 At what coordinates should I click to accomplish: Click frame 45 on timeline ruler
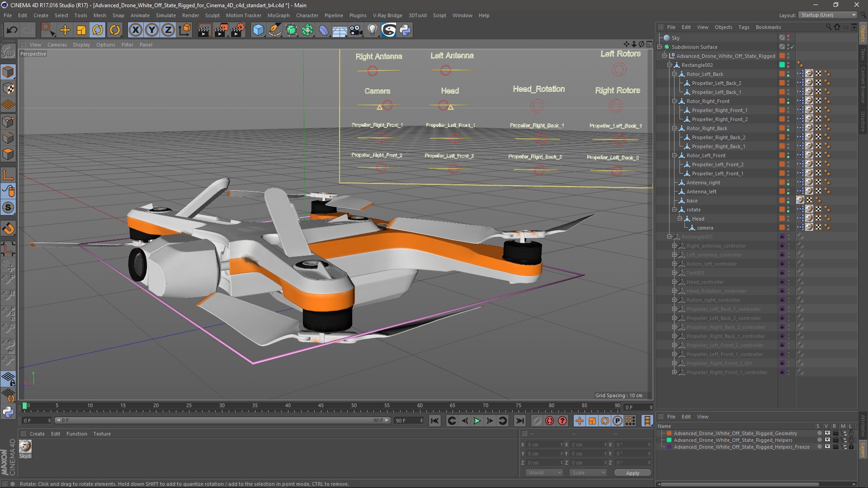click(321, 406)
